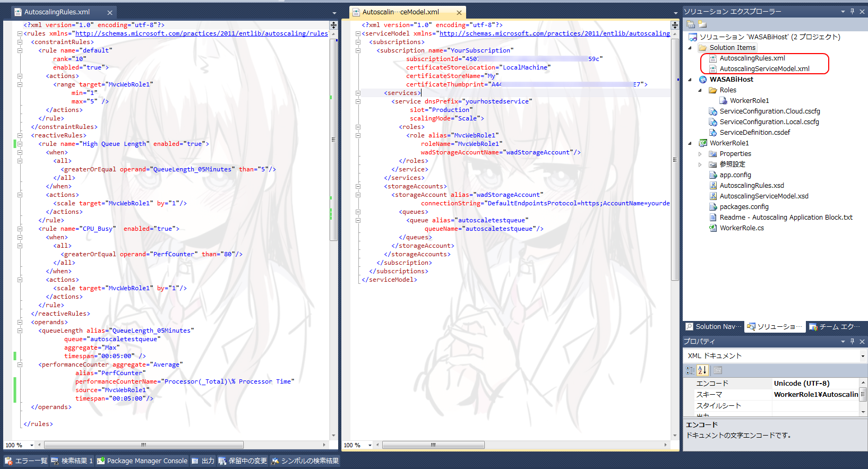Open the エラー一覧 error list tab

coord(26,461)
